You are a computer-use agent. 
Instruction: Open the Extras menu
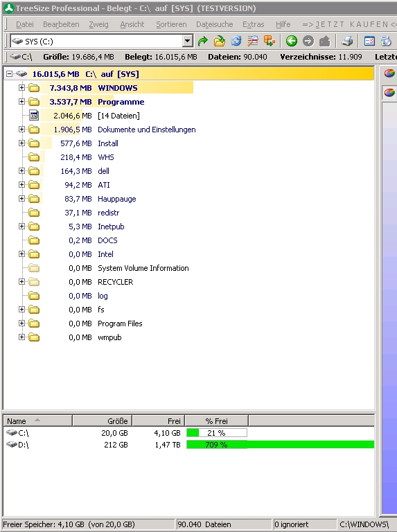point(254,24)
